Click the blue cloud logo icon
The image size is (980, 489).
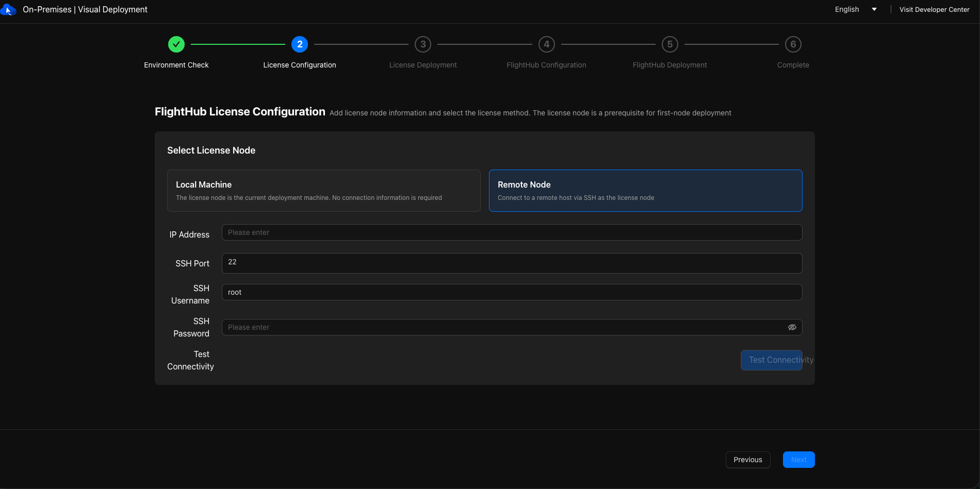8,9
